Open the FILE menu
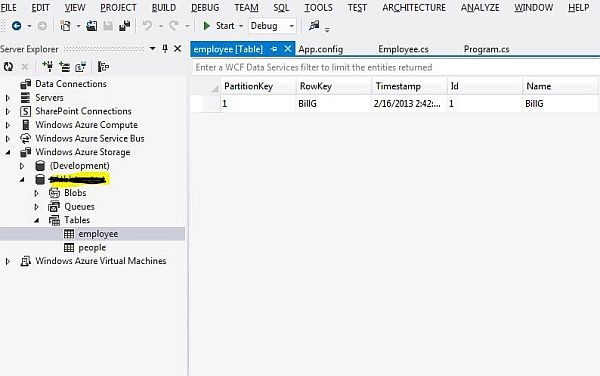The height and width of the screenshot is (376, 600). click(8, 8)
